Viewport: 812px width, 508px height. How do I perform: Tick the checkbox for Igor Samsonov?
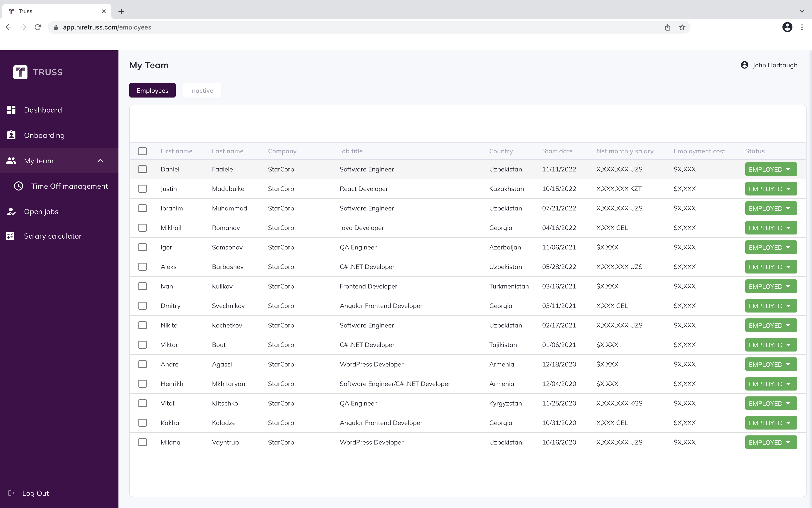click(143, 247)
